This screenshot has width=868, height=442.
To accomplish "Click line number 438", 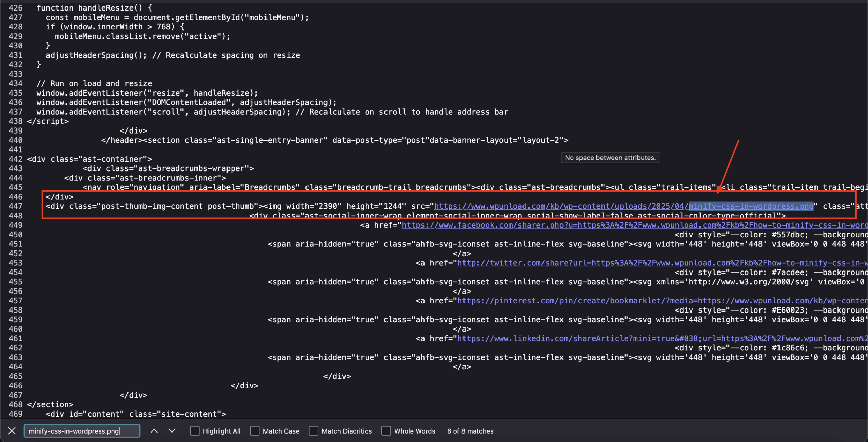I will click(16, 121).
